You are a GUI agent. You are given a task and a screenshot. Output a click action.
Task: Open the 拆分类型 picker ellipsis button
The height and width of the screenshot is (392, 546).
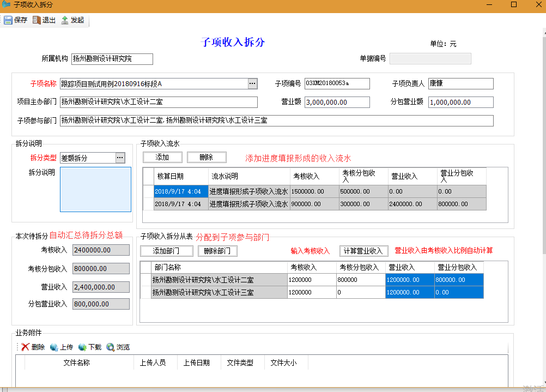tap(120, 158)
